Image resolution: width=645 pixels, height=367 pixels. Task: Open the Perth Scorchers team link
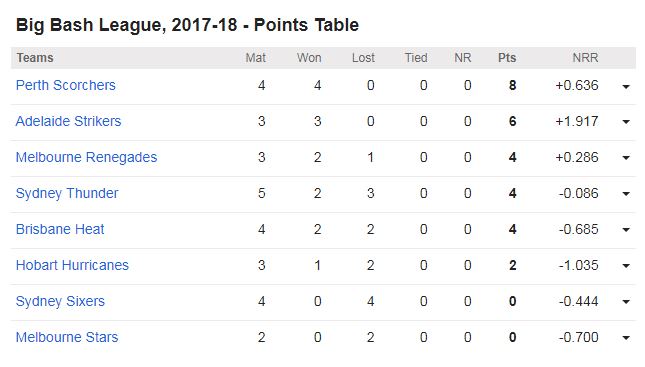[x=66, y=85]
